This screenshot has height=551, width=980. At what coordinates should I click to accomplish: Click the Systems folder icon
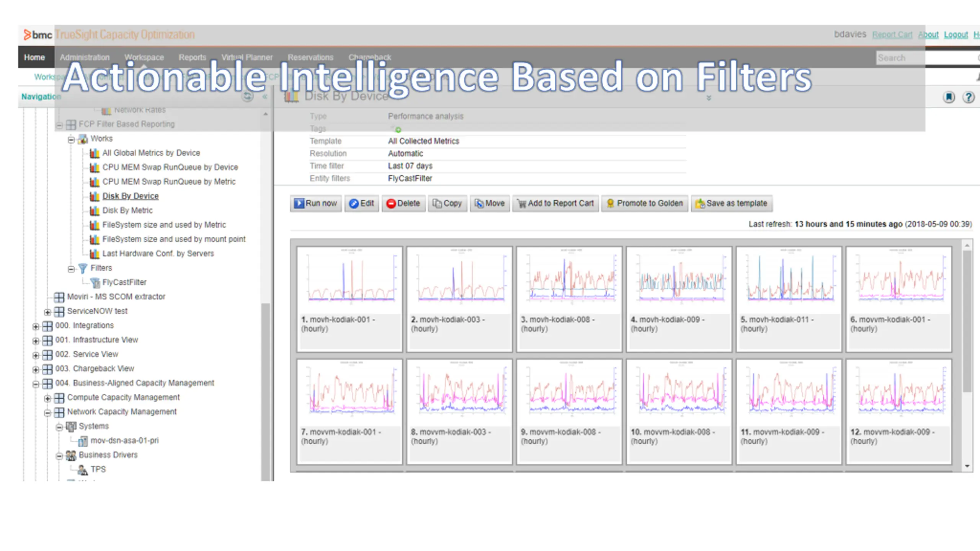(x=71, y=426)
